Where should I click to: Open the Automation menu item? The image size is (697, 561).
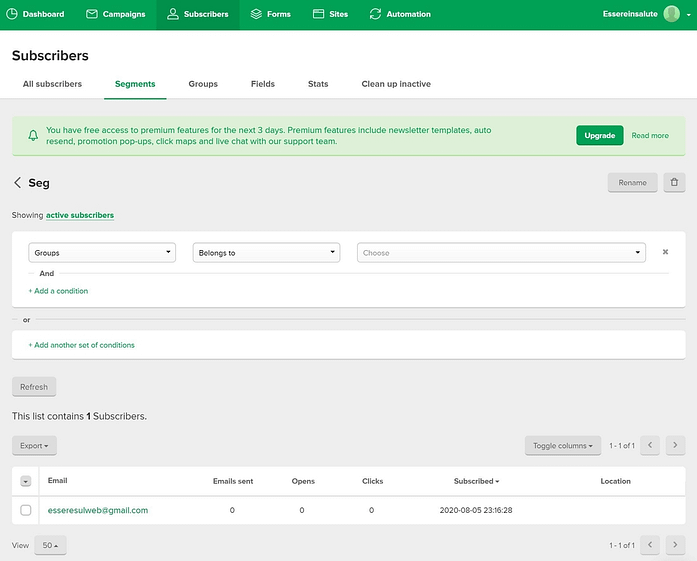400,14
